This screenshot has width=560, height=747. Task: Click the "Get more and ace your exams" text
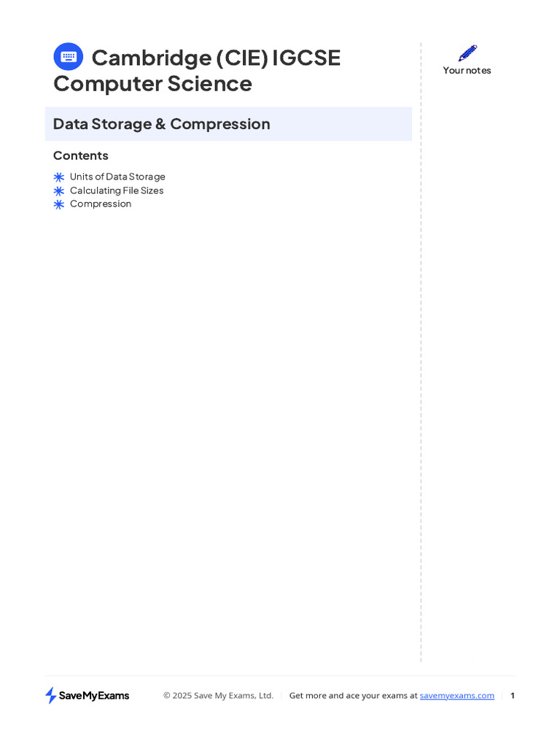(x=345, y=695)
